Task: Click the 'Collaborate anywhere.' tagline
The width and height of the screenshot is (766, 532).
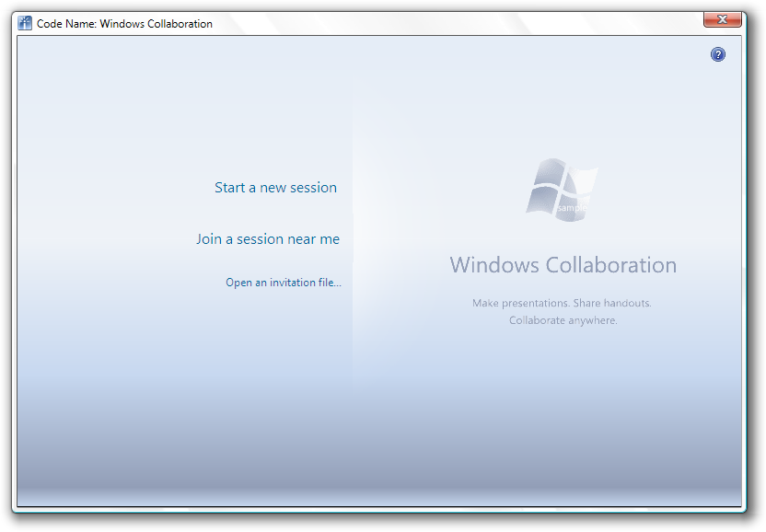Action: click(x=563, y=320)
